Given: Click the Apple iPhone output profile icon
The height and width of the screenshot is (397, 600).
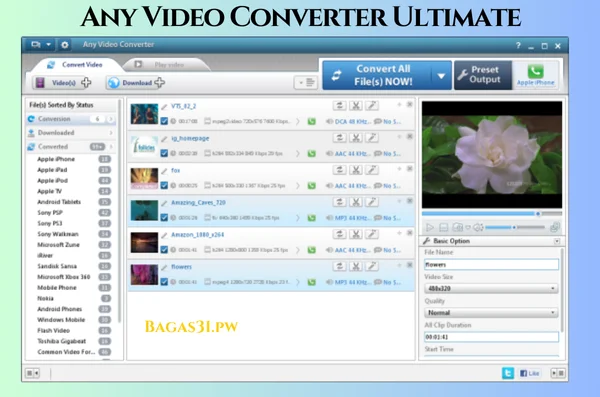Looking at the screenshot, I should pyautogui.click(x=535, y=75).
